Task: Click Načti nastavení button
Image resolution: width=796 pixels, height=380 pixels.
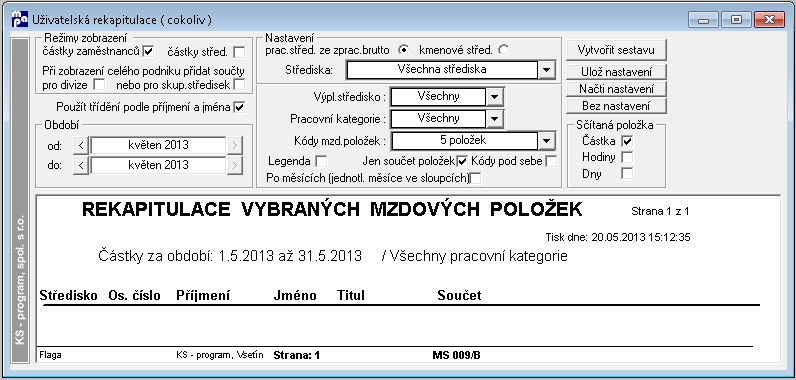Action: click(616, 89)
